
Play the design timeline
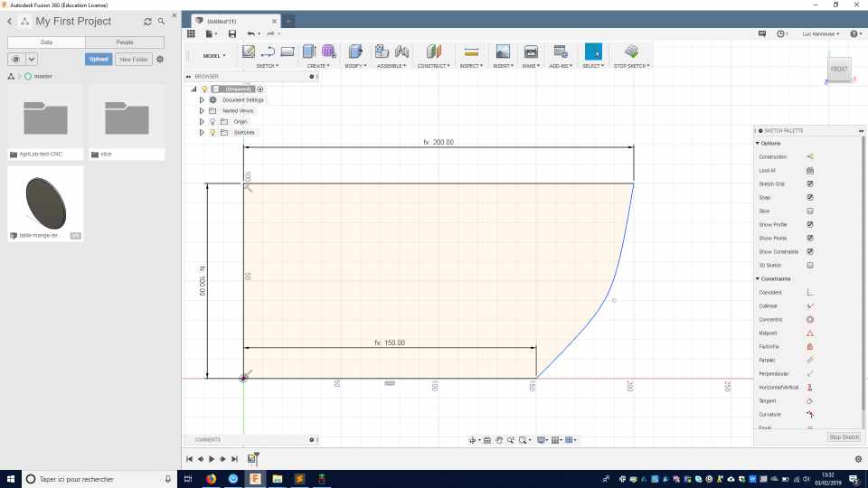point(212,459)
